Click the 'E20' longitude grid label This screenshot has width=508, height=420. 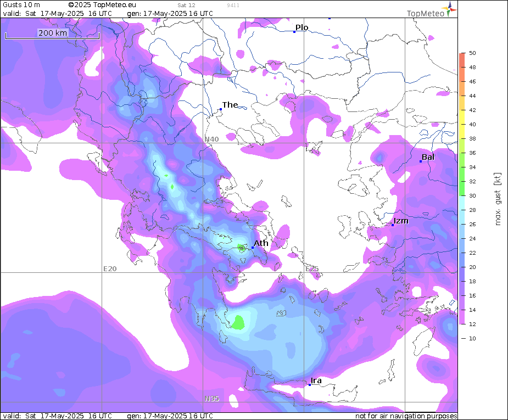click(110, 269)
